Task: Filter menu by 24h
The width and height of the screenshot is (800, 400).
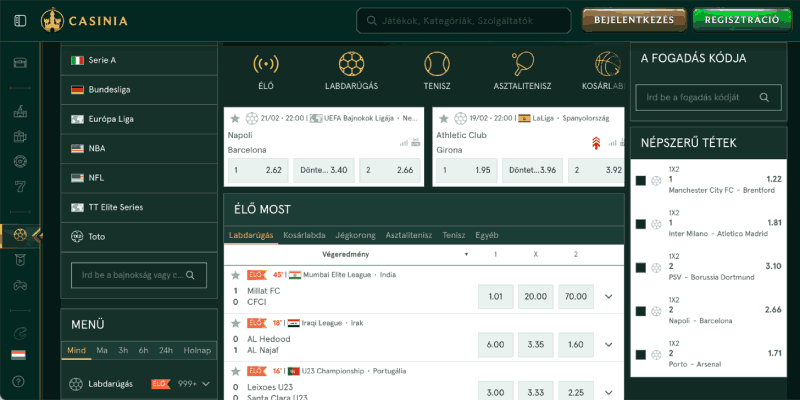Action: click(x=166, y=351)
